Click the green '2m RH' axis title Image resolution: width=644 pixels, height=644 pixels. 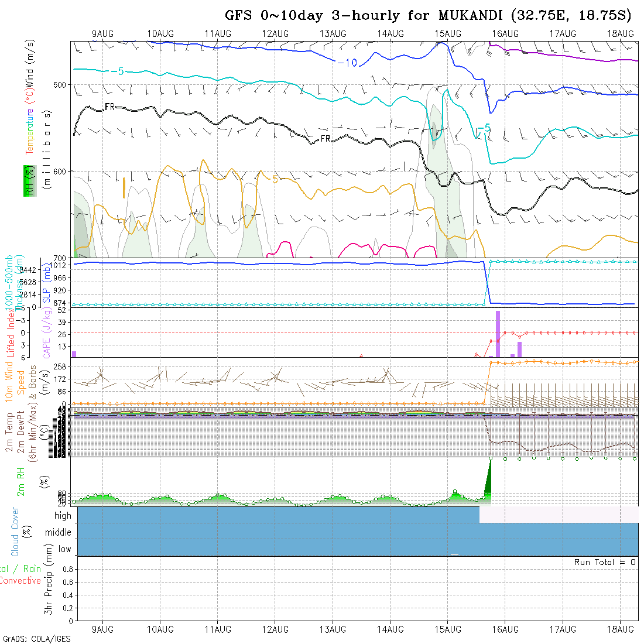click(20, 482)
